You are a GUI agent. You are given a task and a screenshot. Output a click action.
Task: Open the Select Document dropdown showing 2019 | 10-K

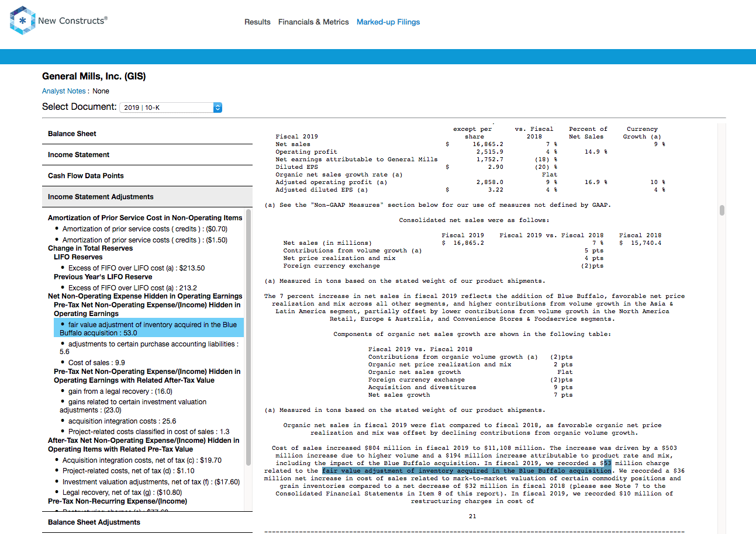[x=171, y=108]
